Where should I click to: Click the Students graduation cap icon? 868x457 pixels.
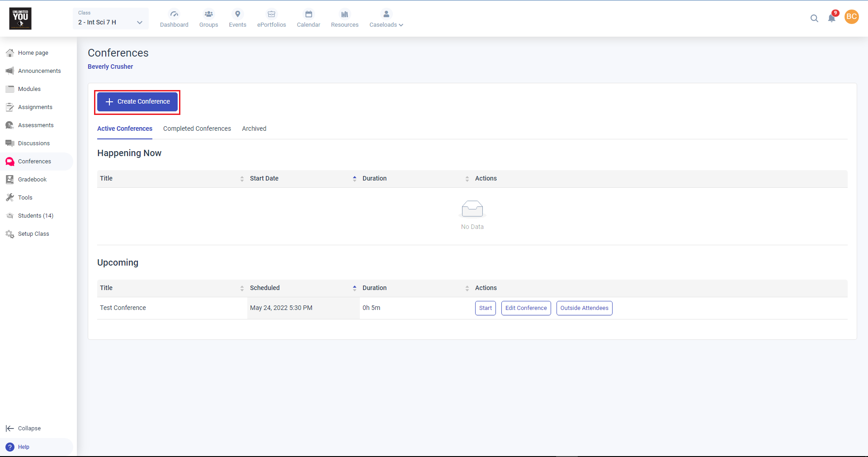pos(10,216)
